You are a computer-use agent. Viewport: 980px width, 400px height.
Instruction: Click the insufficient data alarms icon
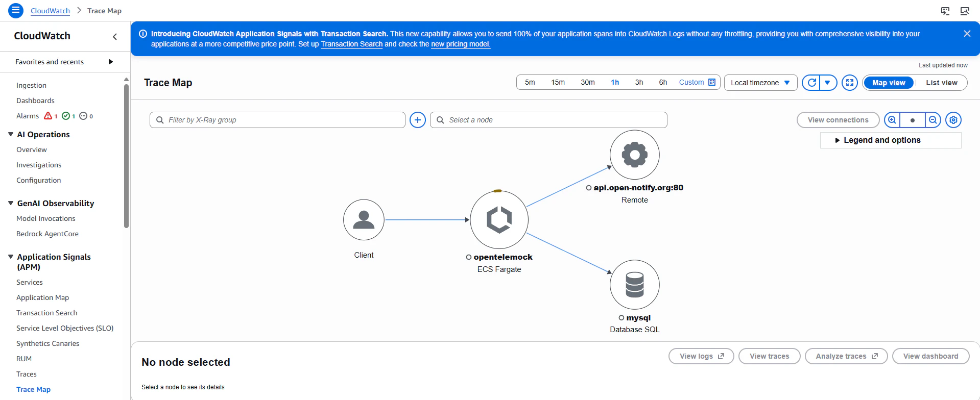click(x=83, y=116)
